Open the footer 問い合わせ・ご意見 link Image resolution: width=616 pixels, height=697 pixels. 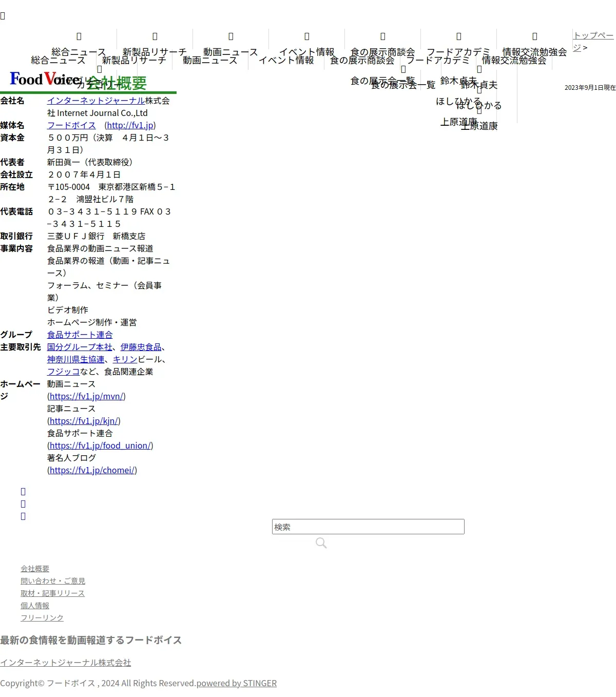[x=53, y=581]
